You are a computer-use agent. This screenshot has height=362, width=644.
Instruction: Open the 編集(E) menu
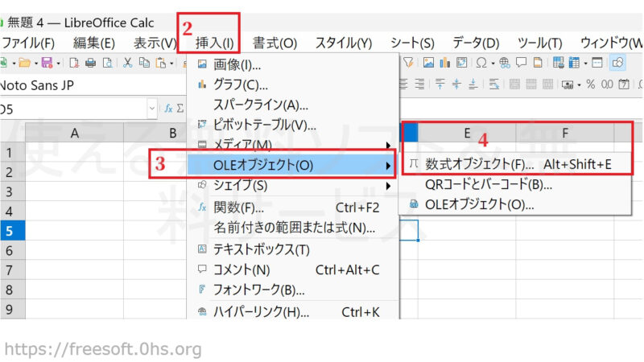coord(94,43)
